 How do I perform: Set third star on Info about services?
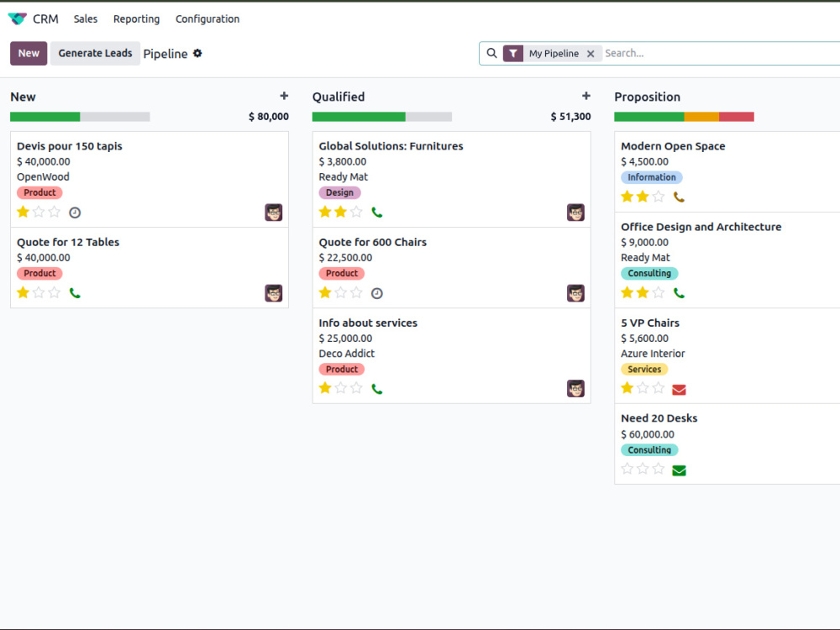pos(356,388)
